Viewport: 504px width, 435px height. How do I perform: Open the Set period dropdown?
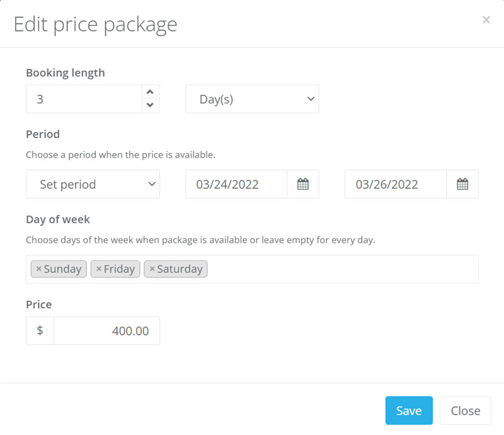pos(93,184)
